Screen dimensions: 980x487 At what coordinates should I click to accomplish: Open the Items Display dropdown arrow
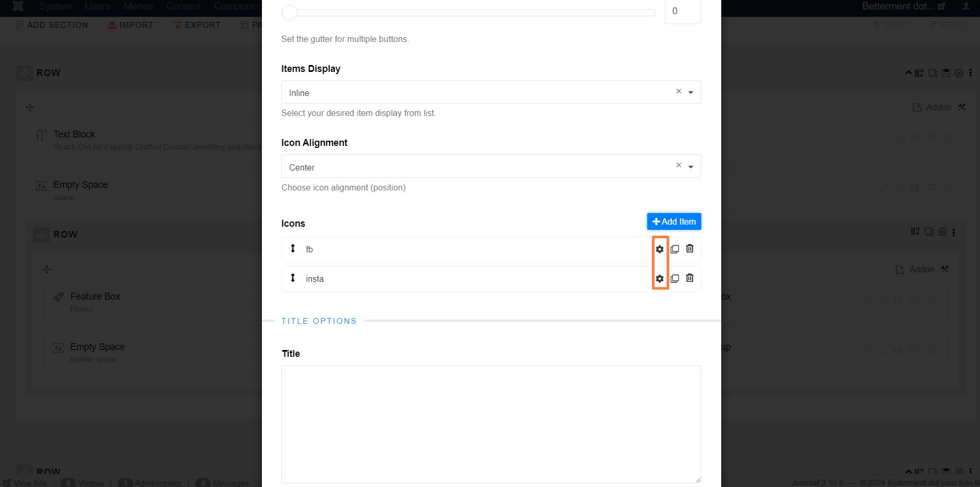(x=691, y=92)
